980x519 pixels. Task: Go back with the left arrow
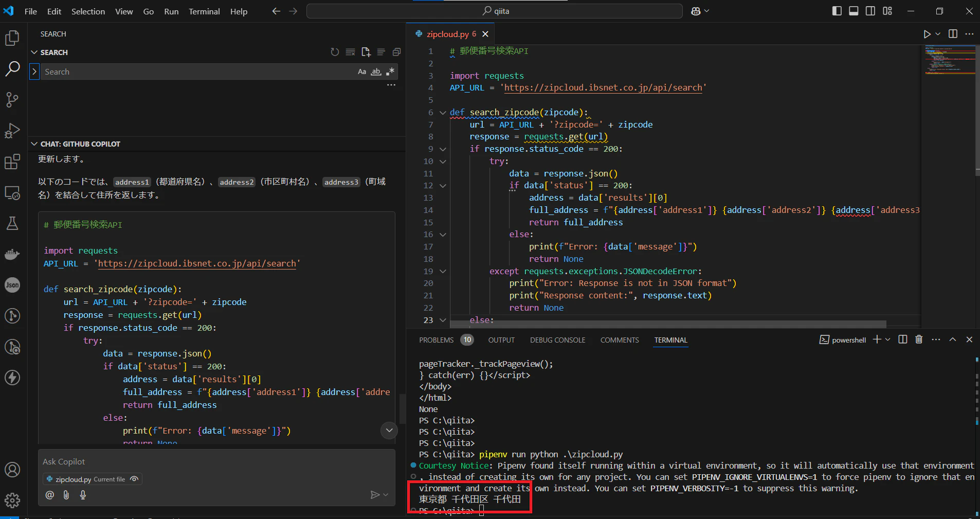(276, 11)
